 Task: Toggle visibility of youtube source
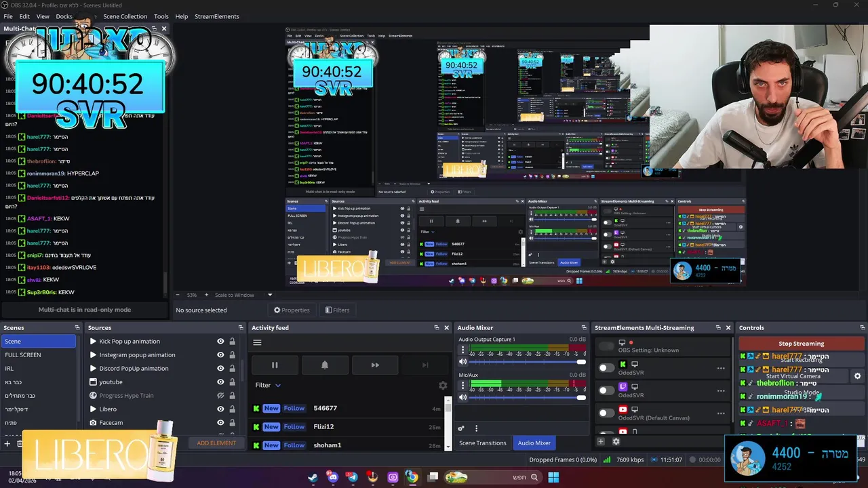click(220, 382)
